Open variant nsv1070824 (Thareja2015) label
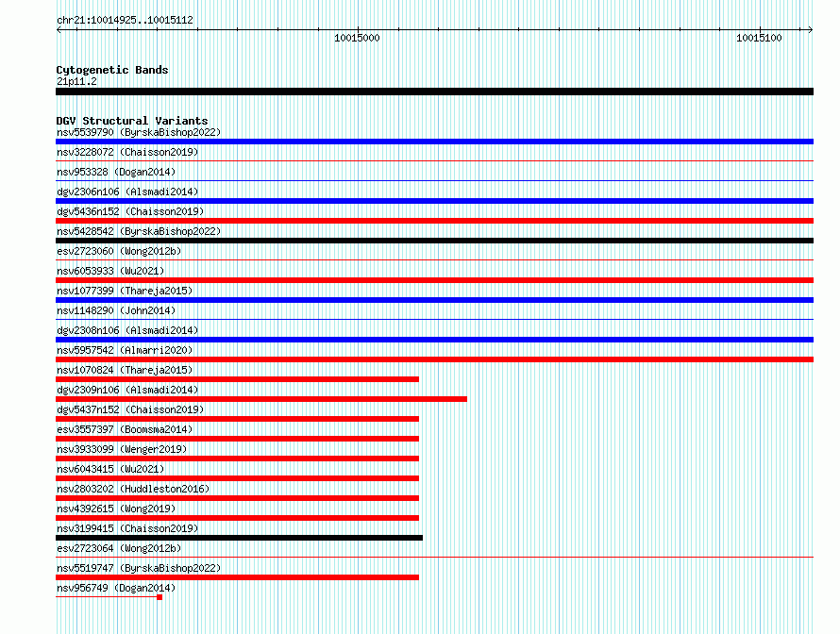 (125, 370)
